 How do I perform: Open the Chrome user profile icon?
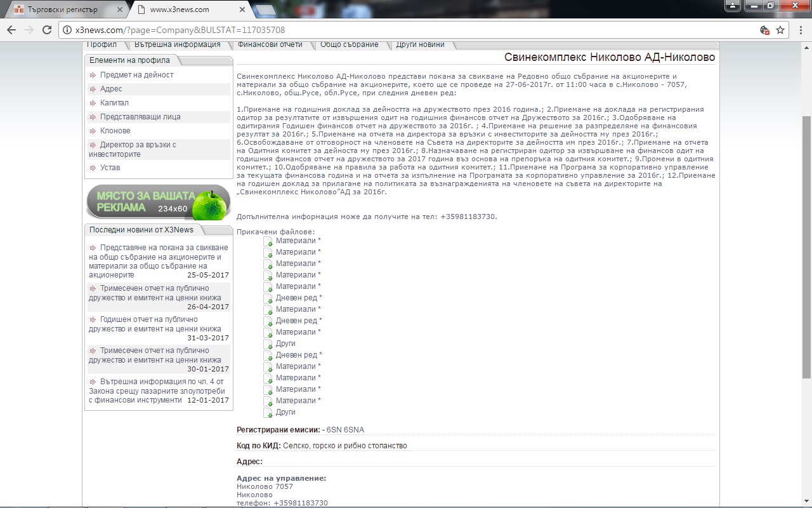pos(733,6)
